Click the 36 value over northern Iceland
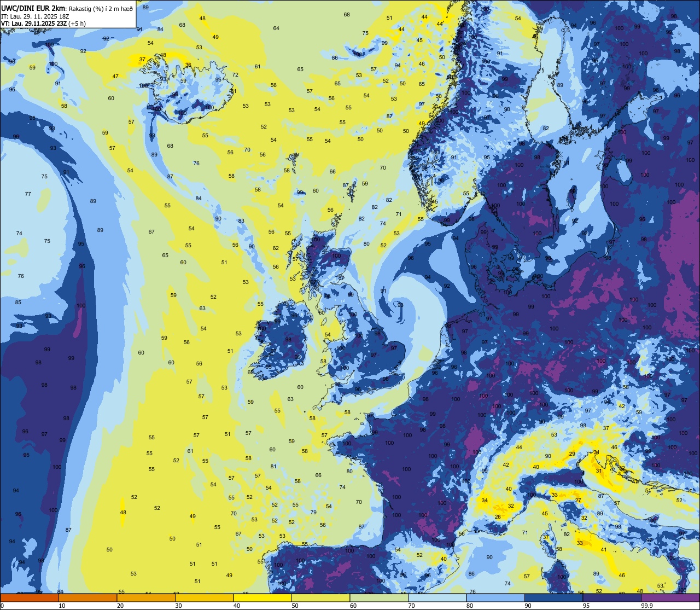The width and height of the screenshot is (700, 610). pyautogui.click(x=188, y=65)
